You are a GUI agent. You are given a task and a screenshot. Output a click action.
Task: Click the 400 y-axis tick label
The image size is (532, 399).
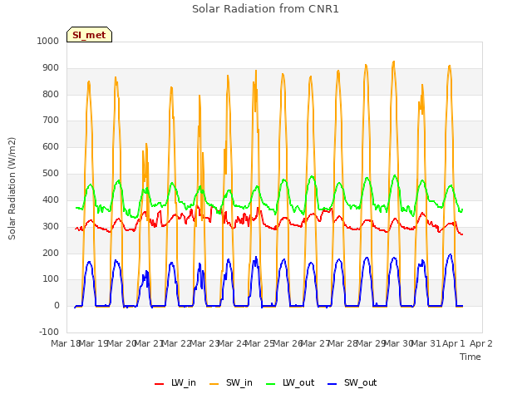point(51,199)
